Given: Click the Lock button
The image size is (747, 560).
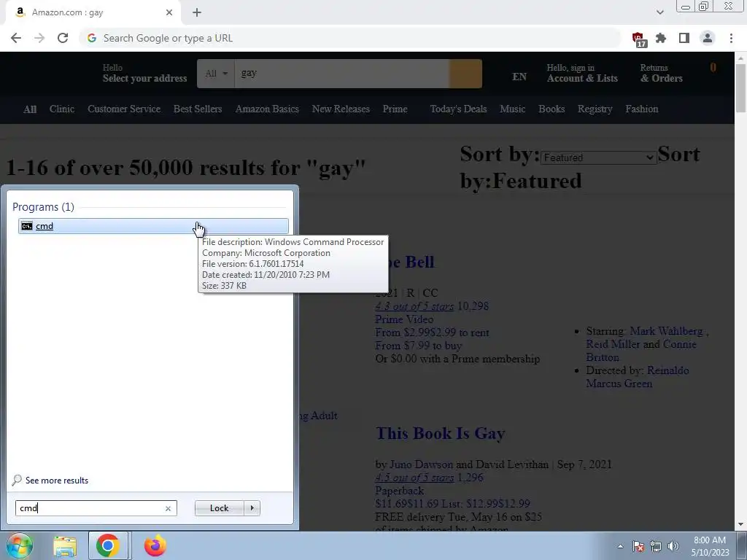Looking at the screenshot, I should click(x=220, y=508).
